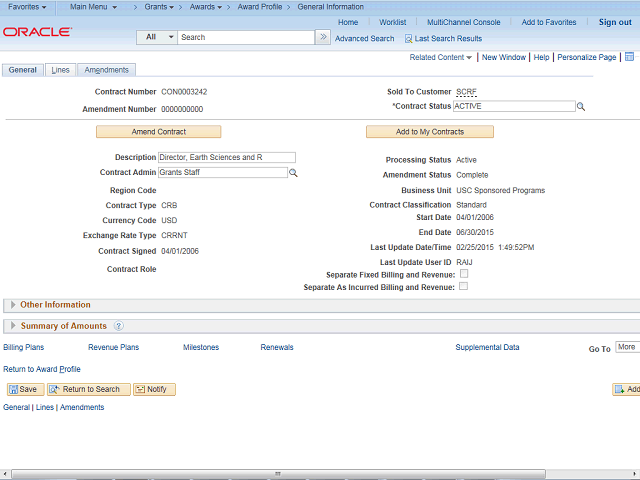Click the Last Search Results icon

click(x=408, y=38)
